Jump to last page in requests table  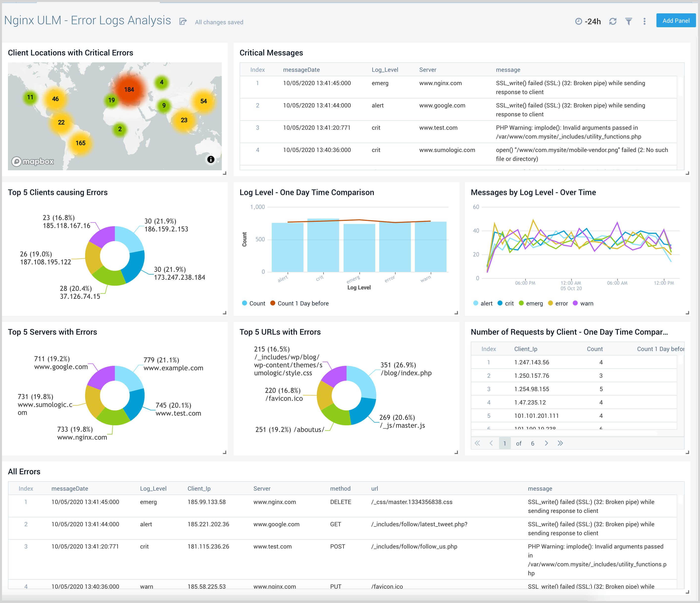[x=560, y=443]
